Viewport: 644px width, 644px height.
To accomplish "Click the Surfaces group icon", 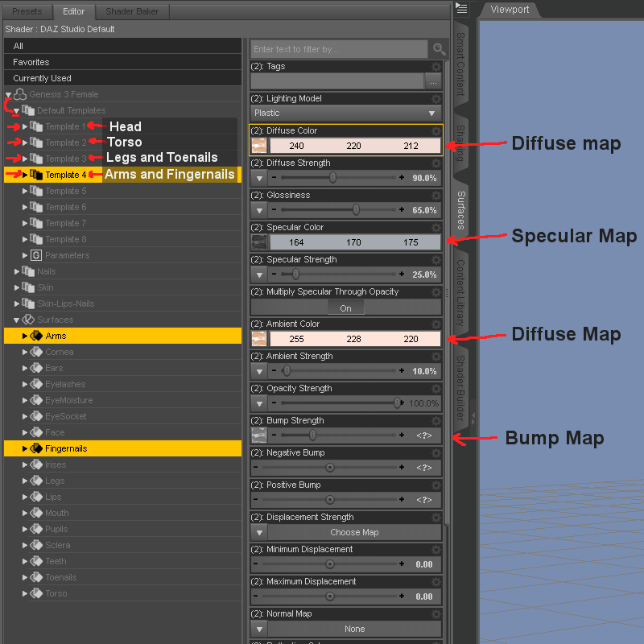I will 28,320.
